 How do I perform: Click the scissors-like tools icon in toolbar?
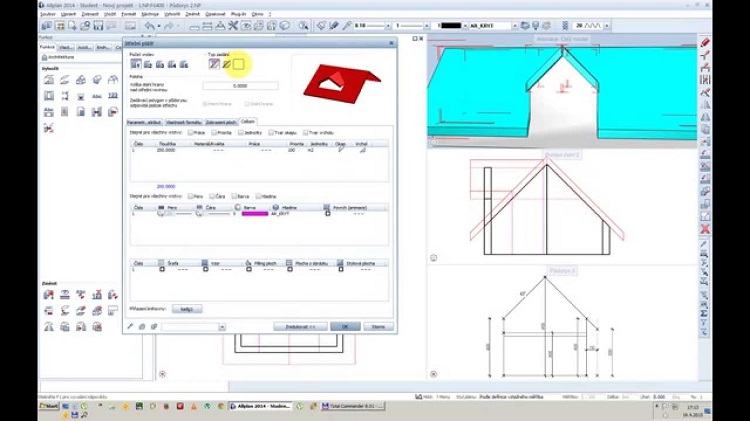tap(233, 26)
